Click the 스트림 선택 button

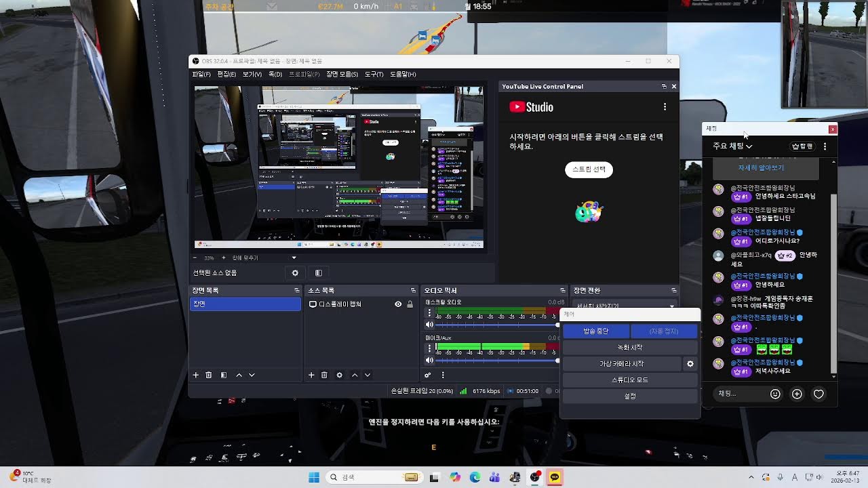589,169
